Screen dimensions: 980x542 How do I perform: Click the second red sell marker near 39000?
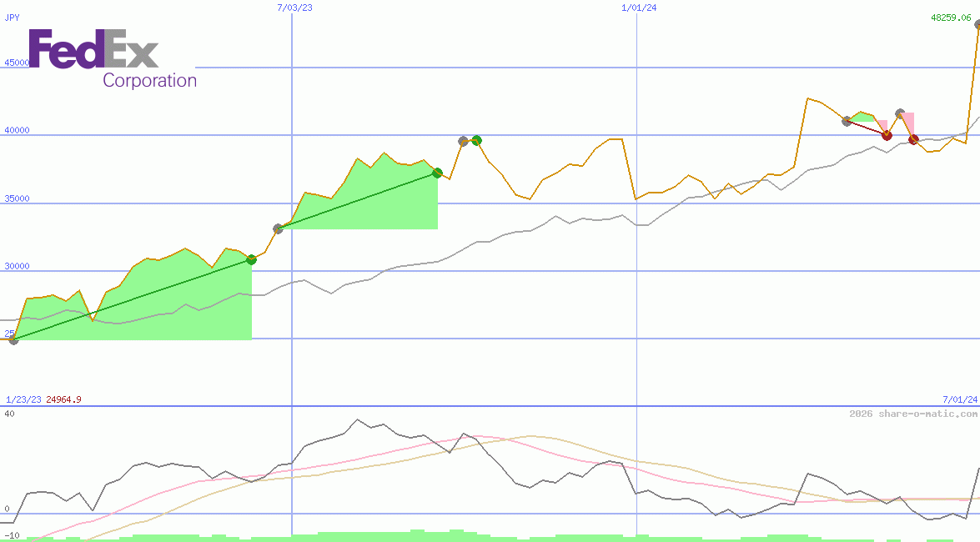pyautogui.click(x=913, y=139)
